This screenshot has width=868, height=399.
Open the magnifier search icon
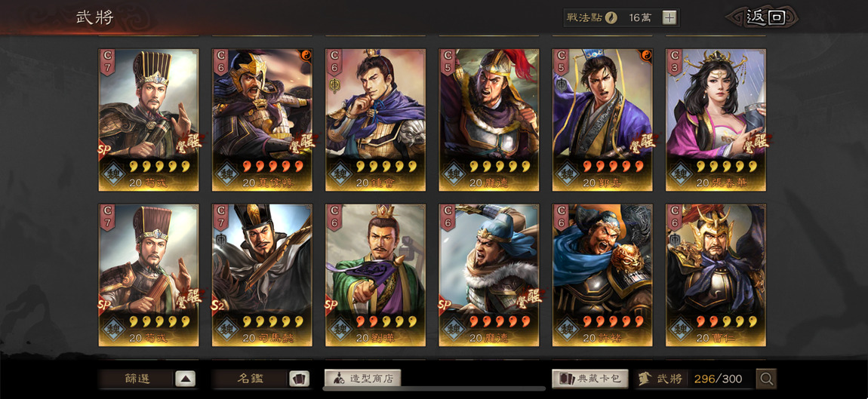tap(766, 379)
